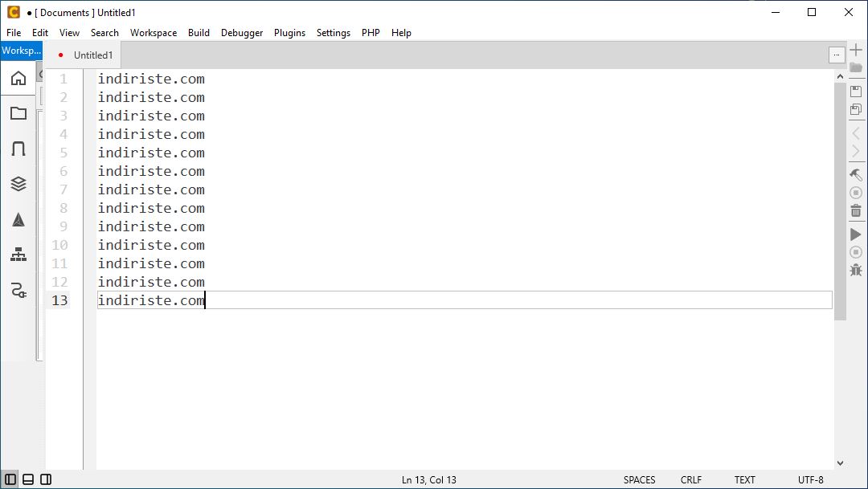Screen dimensions: 868x489
Task: Open the folder explorer sidebar icon
Action: coord(18,113)
